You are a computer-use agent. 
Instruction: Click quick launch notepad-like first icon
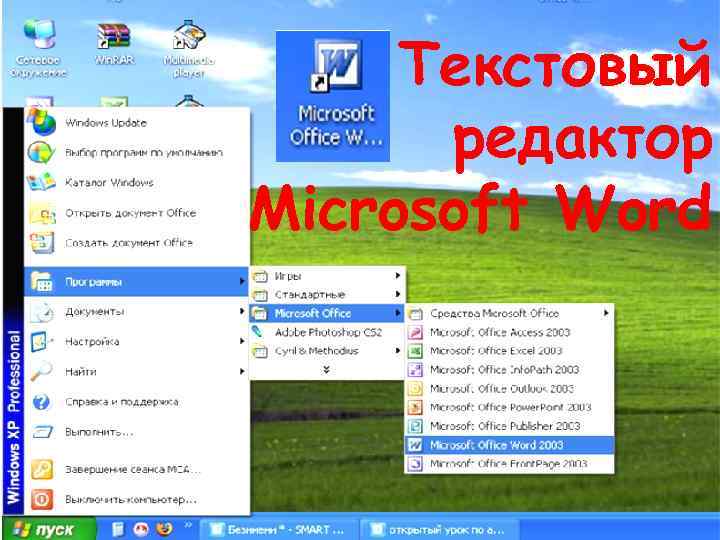pos(118,529)
